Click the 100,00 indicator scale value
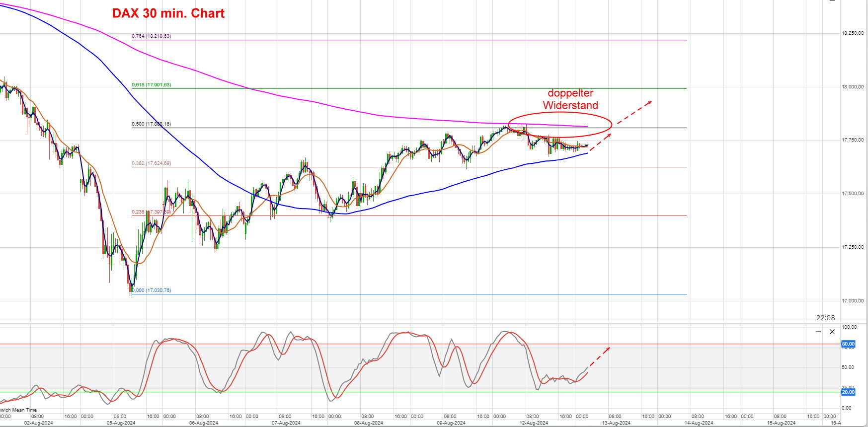This screenshot has width=868, height=427. tap(849, 327)
